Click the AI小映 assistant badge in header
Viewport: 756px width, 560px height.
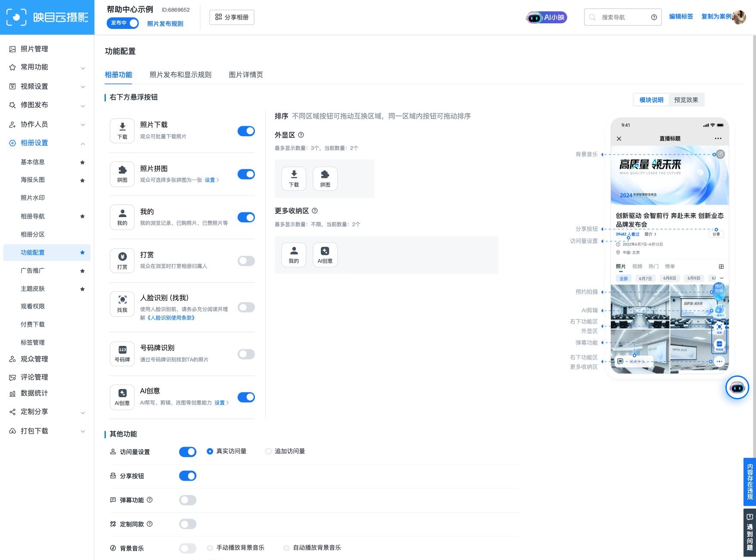546,18
